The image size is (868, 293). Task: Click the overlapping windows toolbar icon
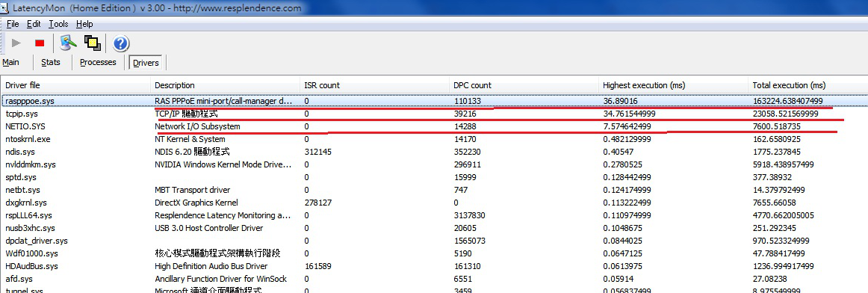coord(92,43)
